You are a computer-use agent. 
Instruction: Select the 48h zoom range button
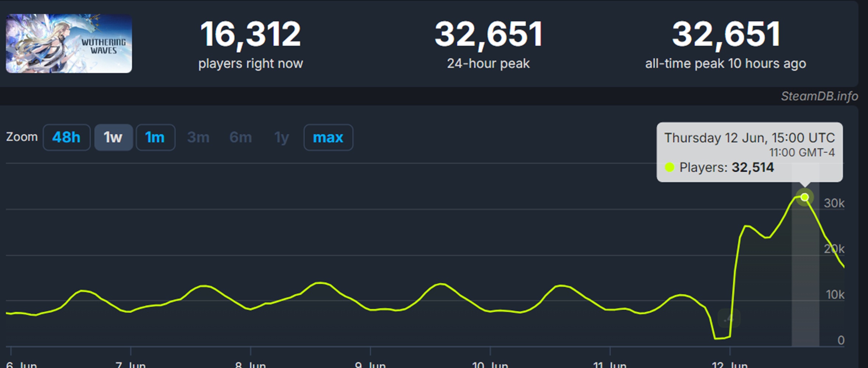click(66, 138)
